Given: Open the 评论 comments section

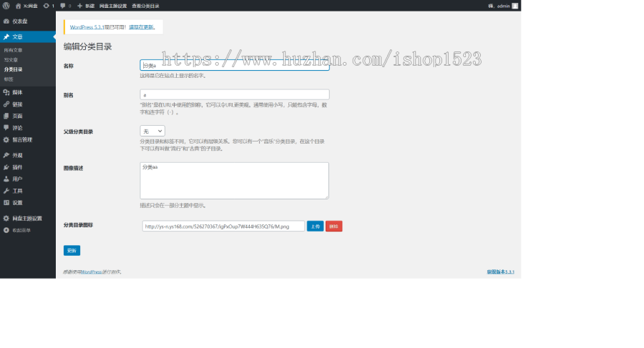Looking at the screenshot, I should click(27, 128).
